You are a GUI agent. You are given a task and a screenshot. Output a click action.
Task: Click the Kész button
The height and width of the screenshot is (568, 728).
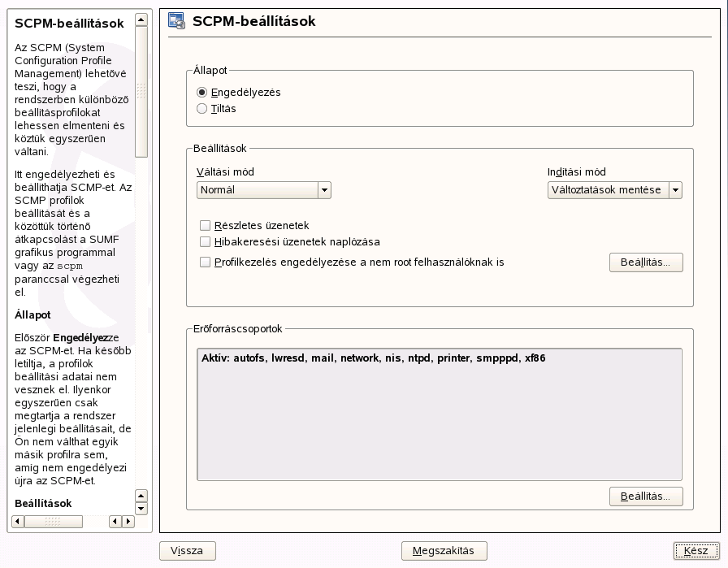click(x=696, y=551)
